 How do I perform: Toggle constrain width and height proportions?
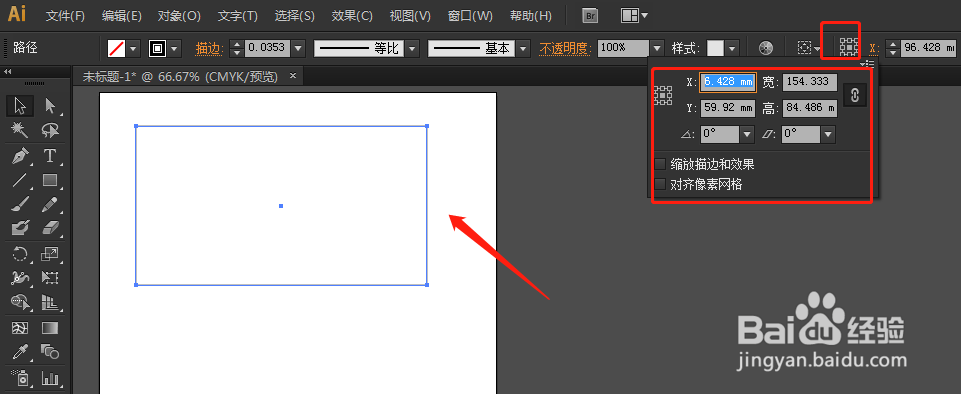[x=855, y=95]
